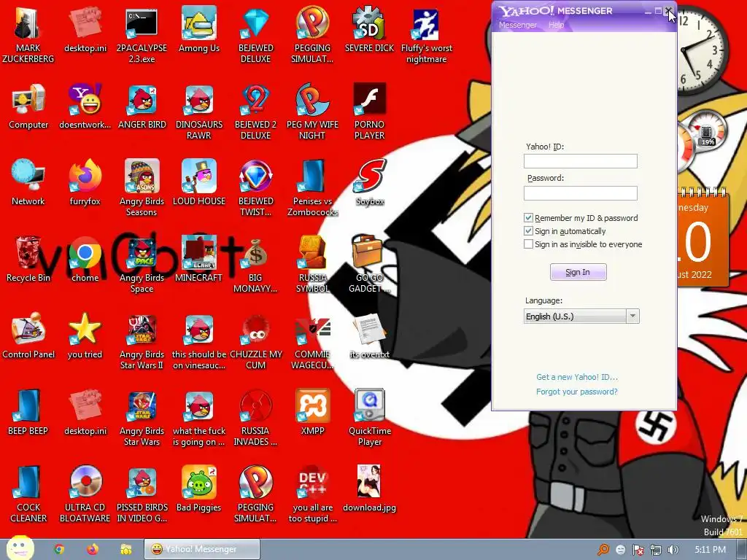This screenshot has height=560, width=747.
Task: Launch Firefox from the taskbar
Action: pyautogui.click(x=93, y=549)
